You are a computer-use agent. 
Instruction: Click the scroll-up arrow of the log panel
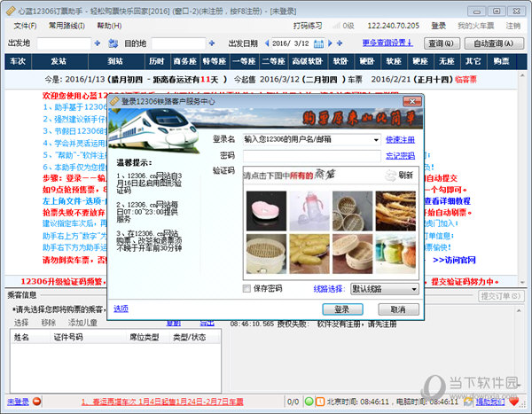[x=519, y=310]
